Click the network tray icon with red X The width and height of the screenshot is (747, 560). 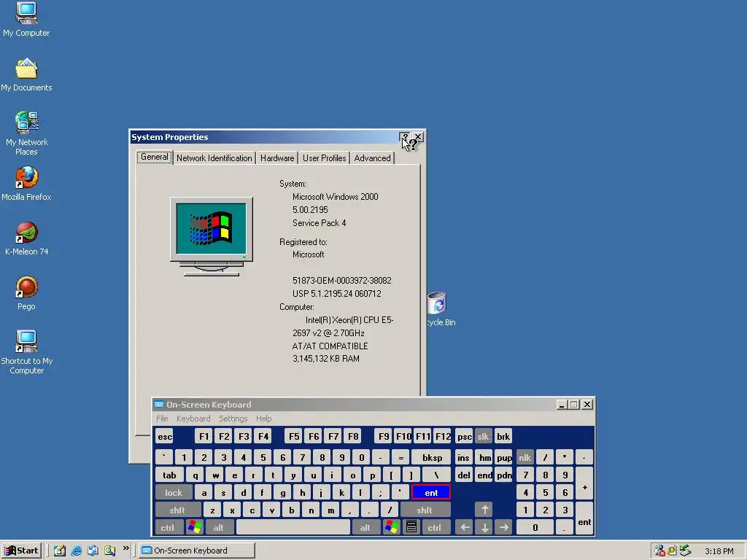click(x=659, y=551)
